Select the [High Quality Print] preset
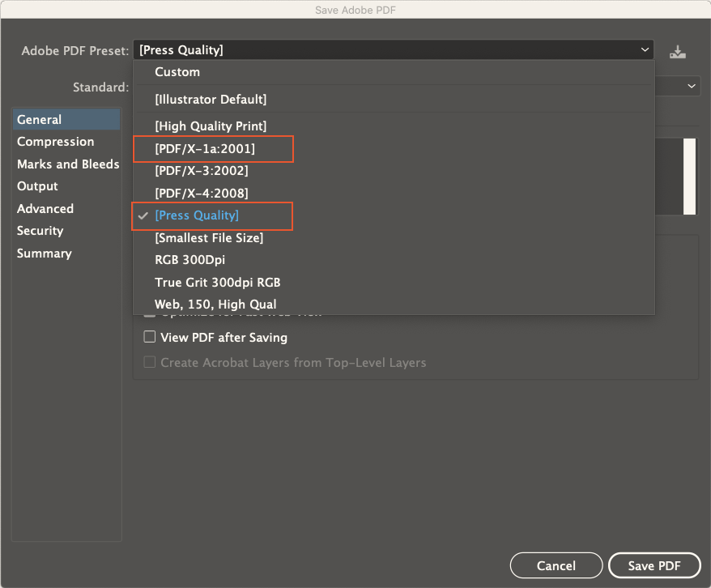The height and width of the screenshot is (588, 711). pos(394,126)
